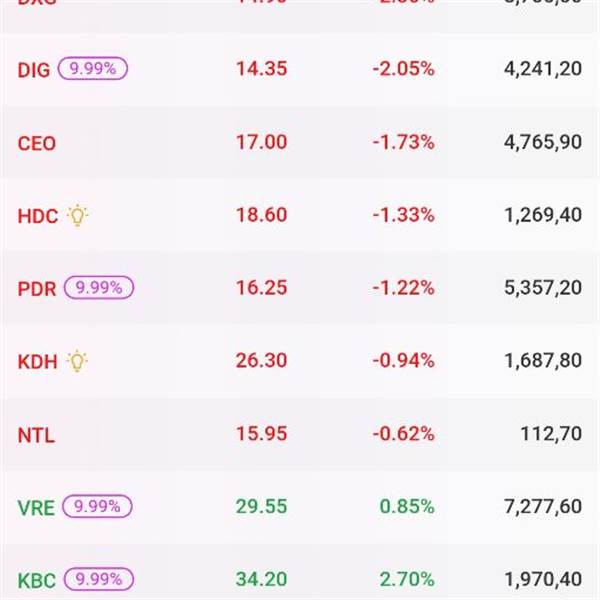The height and width of the screenshot is (600, 600).
Task: Click the lightbulb icon beside KDH
Action: click(x=77, y=361)
